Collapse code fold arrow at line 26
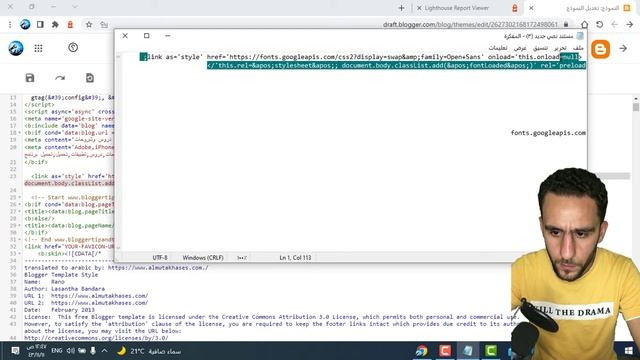The width and height of the screenshot is (640, 360). tap(20, 204)
